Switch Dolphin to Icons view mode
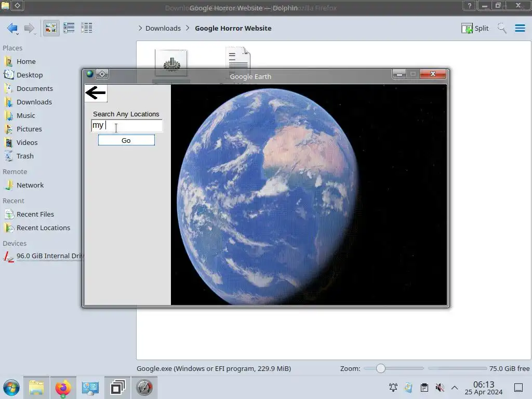The height and width of the screenshot is (399, 532). [x=51, y=28]
